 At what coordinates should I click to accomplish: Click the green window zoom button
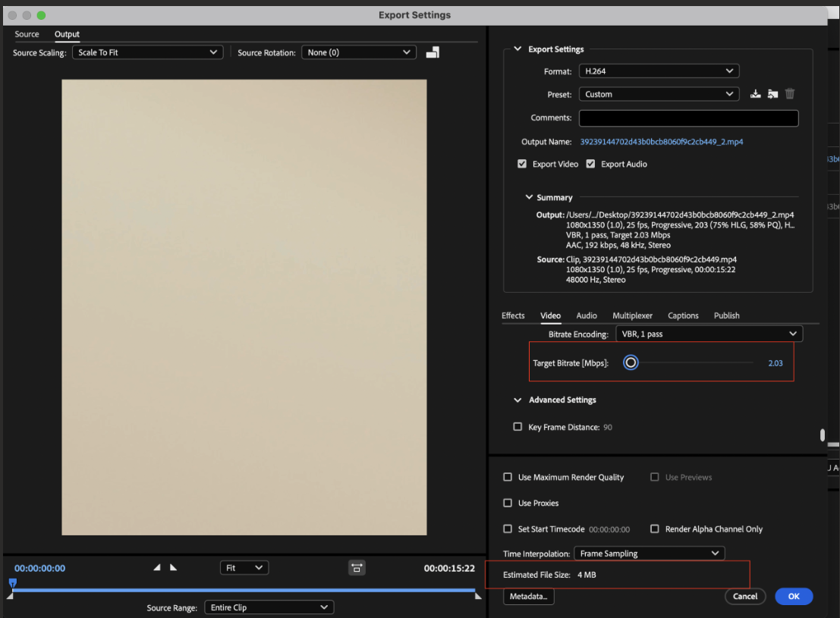coord(41,15)
